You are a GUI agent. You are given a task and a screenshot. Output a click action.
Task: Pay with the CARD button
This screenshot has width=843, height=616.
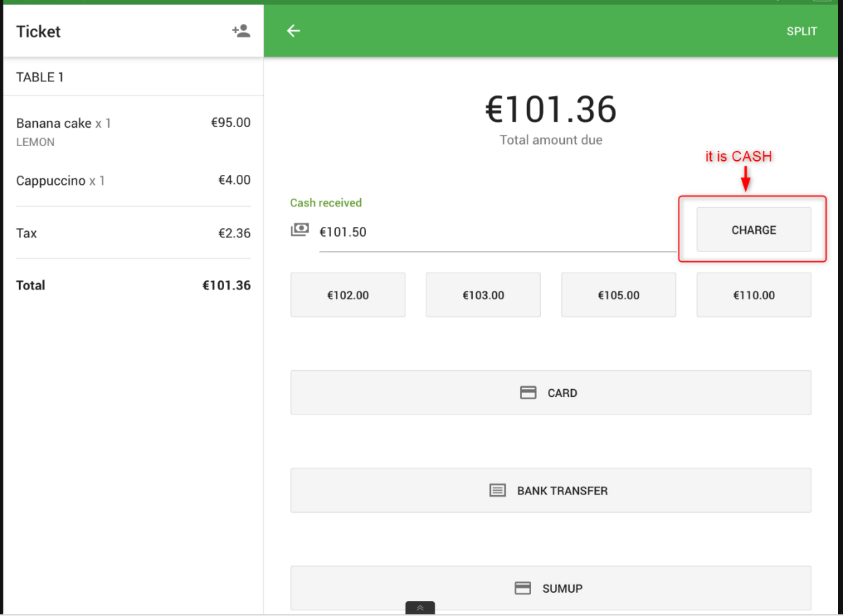point(551,393)
